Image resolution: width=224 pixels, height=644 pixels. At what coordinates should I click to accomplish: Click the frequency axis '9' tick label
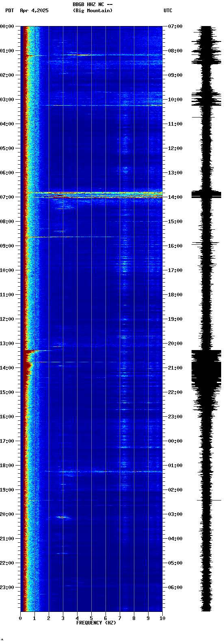(148, 618)
